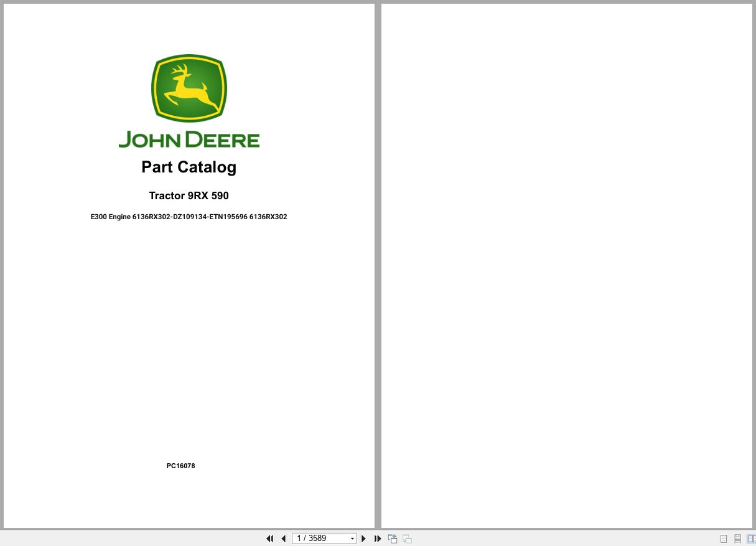Image resolution: width=756 pixels, height=546 pixels.
Task: Click the "PC16078" catalog number
Action: pos(180,466)
